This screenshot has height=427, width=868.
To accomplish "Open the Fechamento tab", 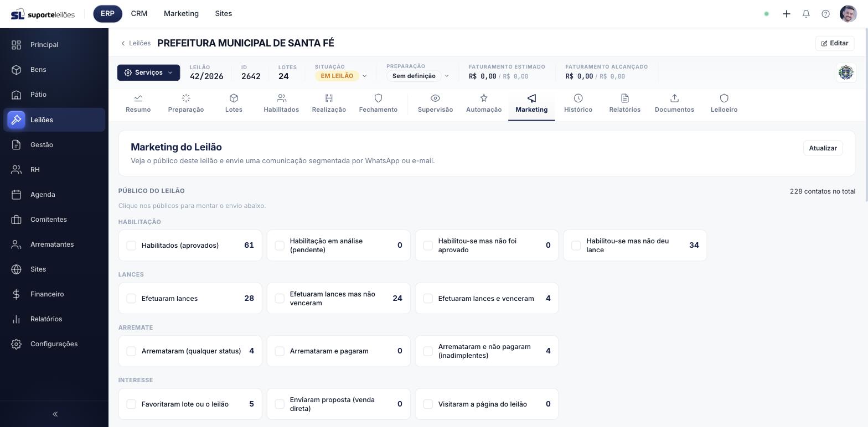I will 378,103.
